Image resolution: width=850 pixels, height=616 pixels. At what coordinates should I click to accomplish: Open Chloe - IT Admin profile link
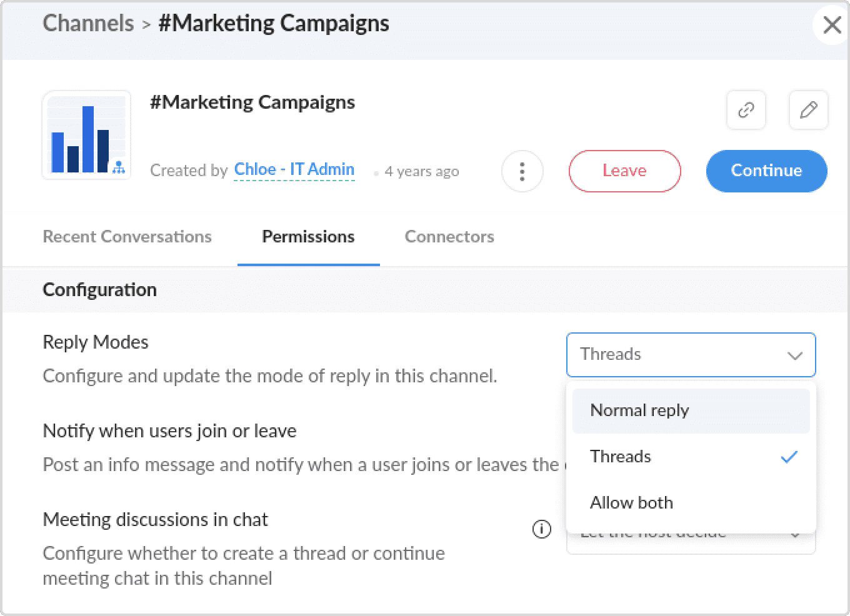[x=294, y=169]
